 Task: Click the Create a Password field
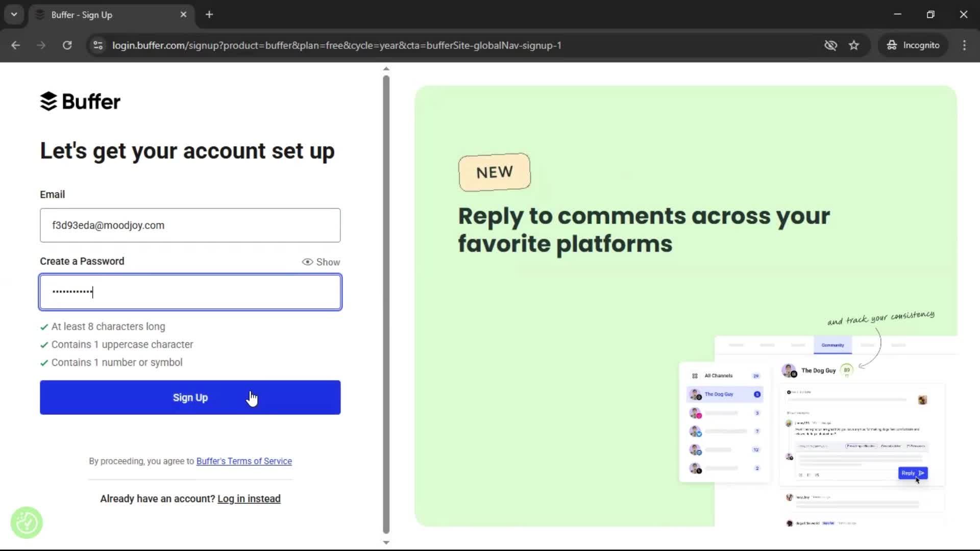[x=190, y=292]
